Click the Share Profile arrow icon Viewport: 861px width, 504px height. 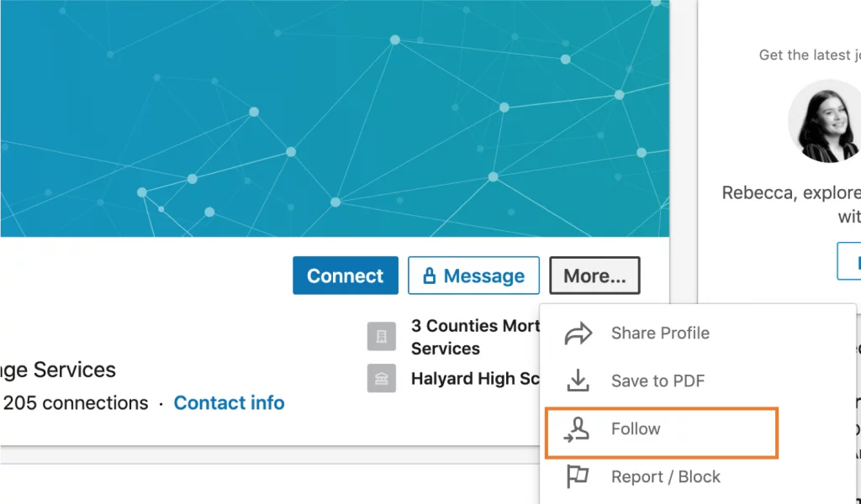(578, 333)
